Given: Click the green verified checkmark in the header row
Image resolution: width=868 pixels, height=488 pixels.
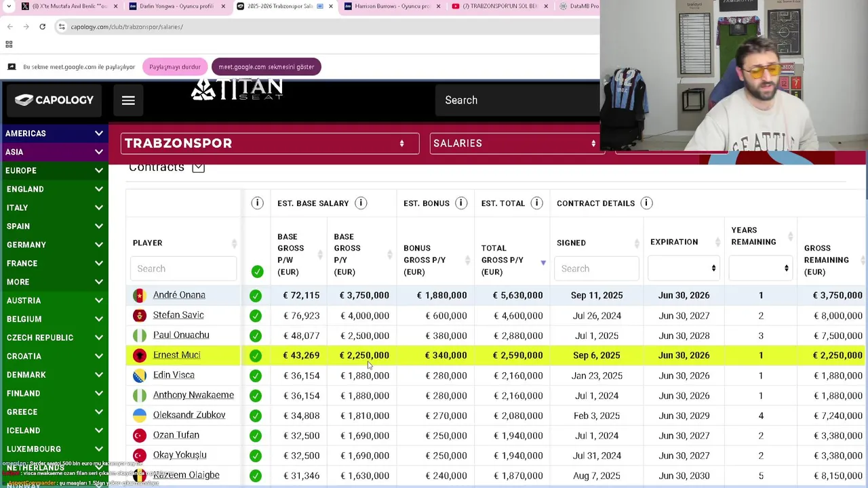Looking at the screenshot, I should pyautogui.click(x=257, y=271).
